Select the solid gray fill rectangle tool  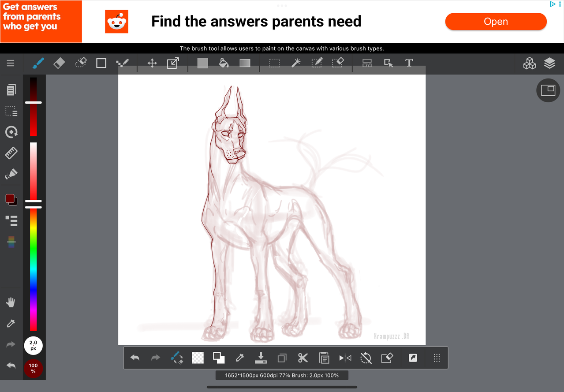coord(202,63)
